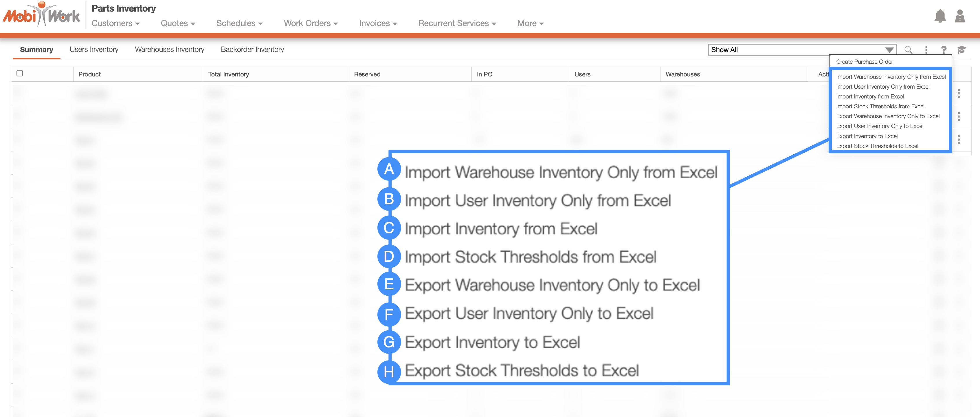The height and width of the screenshot is (417, 980).
Task: Click the toolbar three-dot options icon
Action: pos(926,50)
